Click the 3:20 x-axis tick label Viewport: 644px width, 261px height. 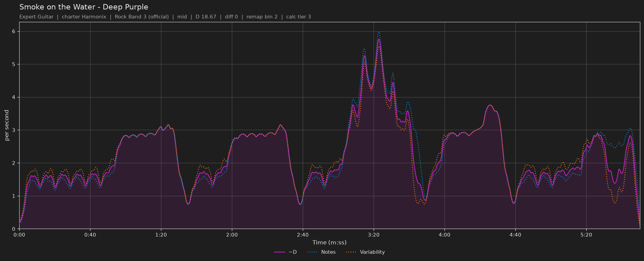(374, 235)
